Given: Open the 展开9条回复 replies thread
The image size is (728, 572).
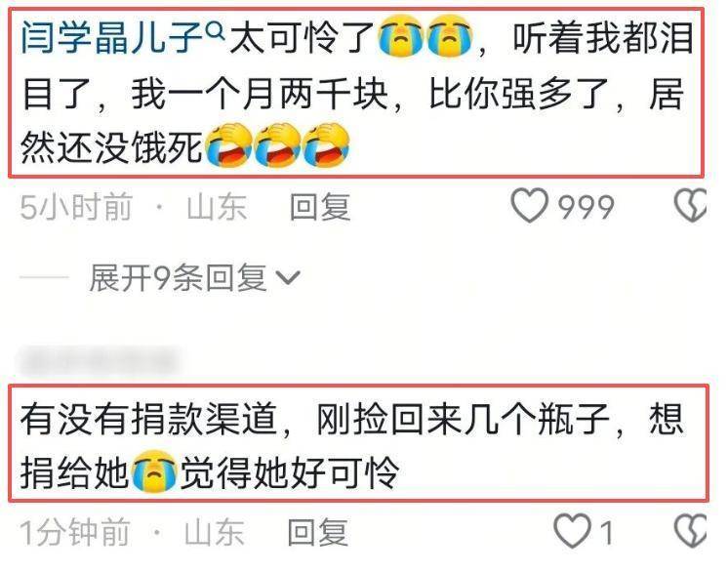Looking at the screenshot, I should point(195,277).
